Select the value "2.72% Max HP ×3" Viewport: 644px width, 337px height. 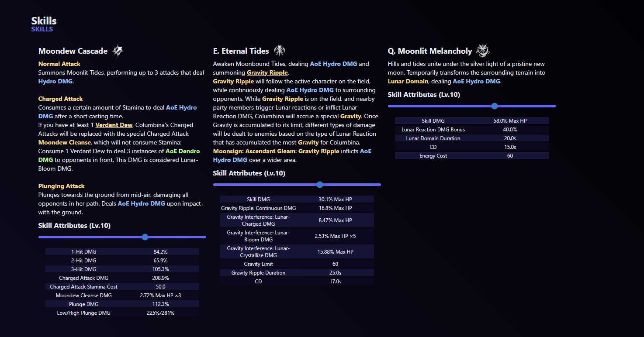point(161,296)
